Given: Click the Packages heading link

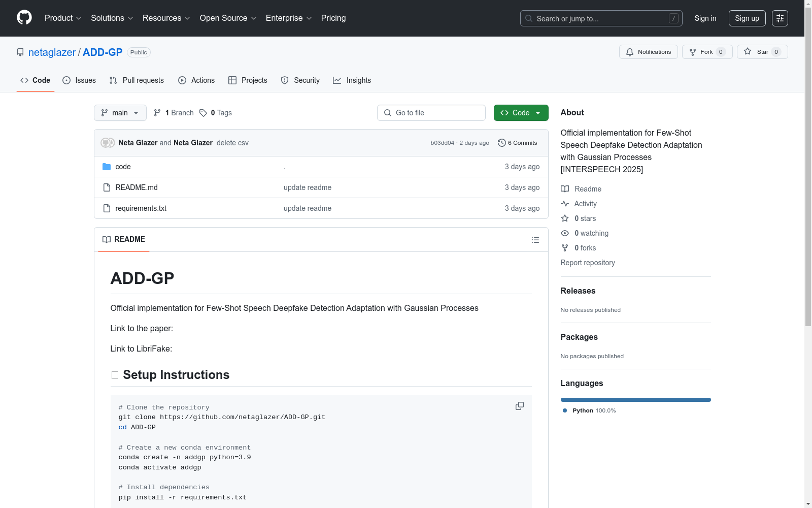Looking at the screenshot, I should [x=579, y=337].
